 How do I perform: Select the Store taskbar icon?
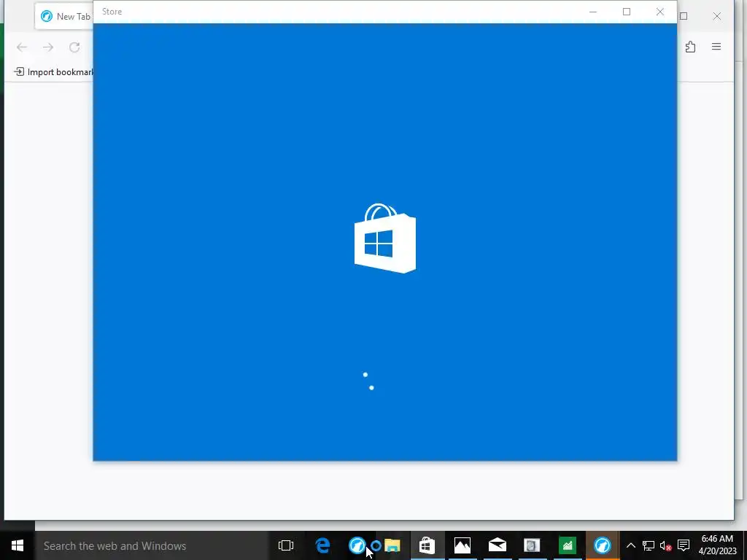[427, 545]
